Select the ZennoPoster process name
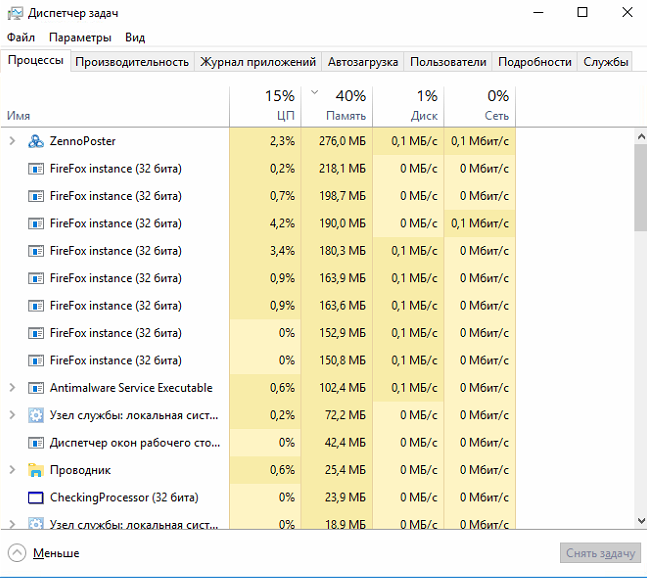 83,141
